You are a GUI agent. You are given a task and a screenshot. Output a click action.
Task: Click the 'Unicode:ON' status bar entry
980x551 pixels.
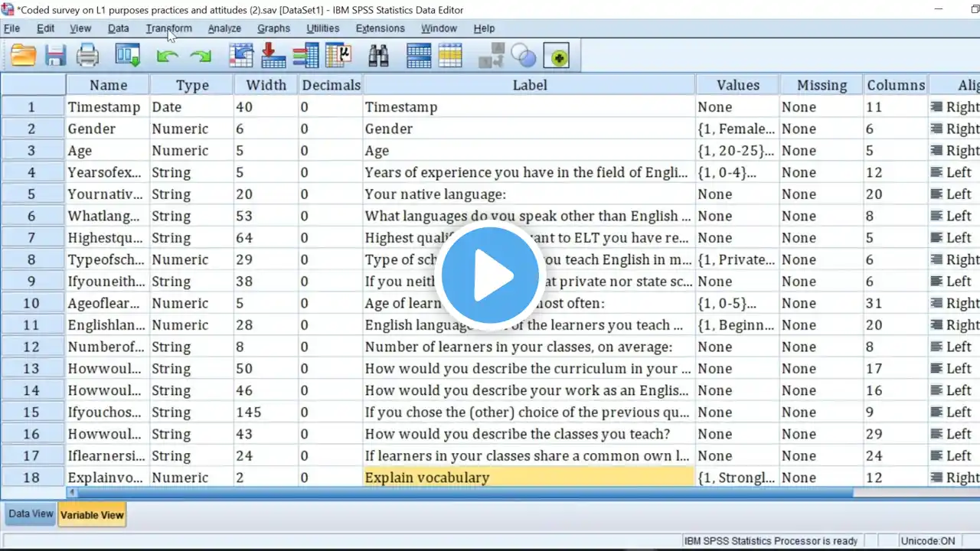[929, 541]
